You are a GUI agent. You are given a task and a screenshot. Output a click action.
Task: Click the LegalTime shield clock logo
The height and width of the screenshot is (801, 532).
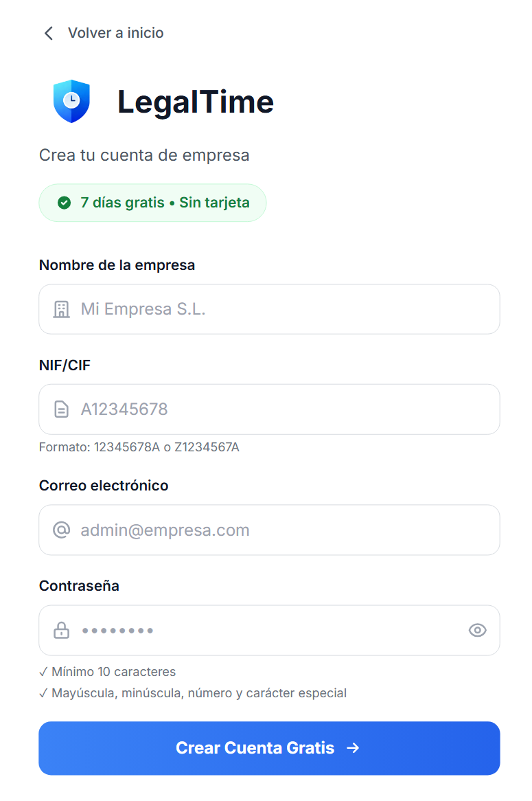[x=71, y=102]
